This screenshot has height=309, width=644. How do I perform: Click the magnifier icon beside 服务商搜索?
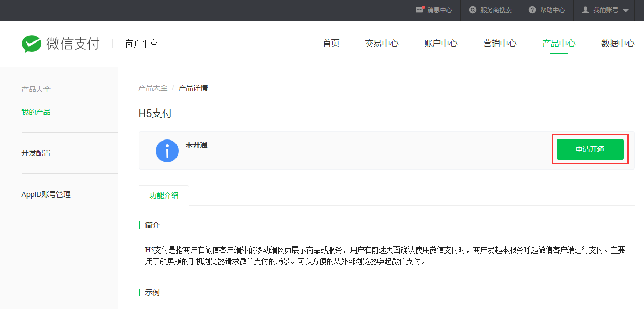[x=473, y=10]
